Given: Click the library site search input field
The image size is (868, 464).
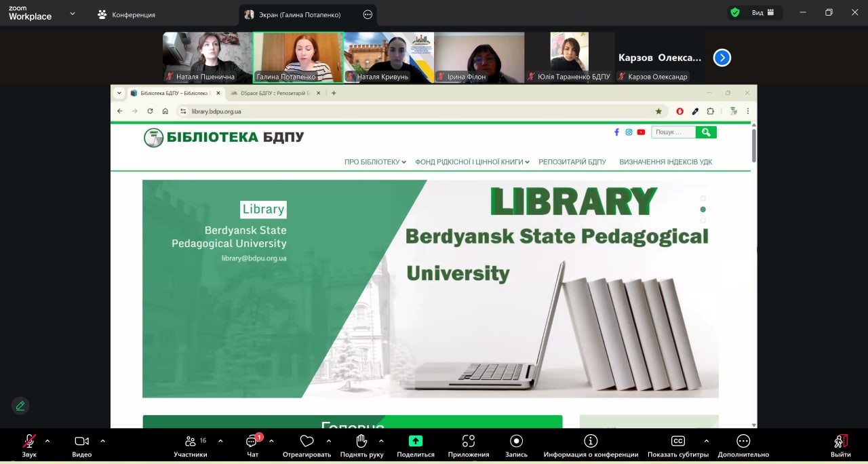Looking at the screenshot, I should 673,132.
